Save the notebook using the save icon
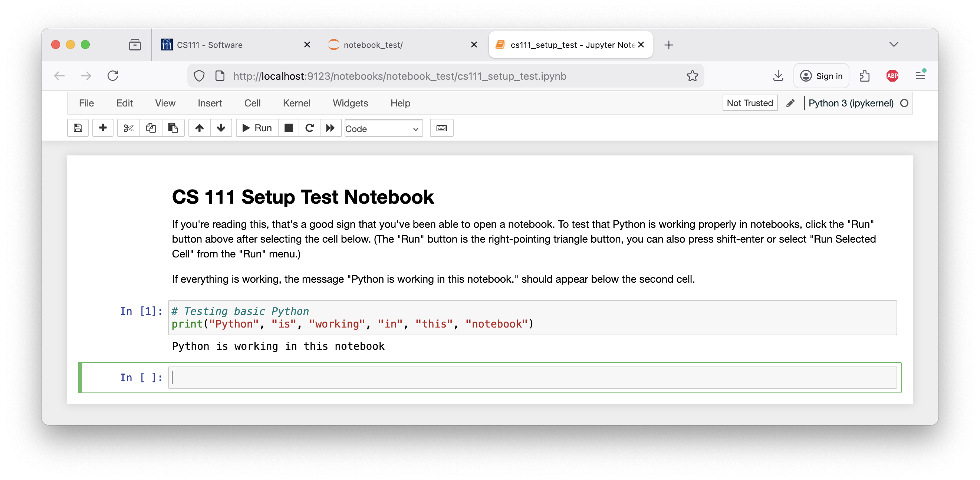 pos(78,128)
